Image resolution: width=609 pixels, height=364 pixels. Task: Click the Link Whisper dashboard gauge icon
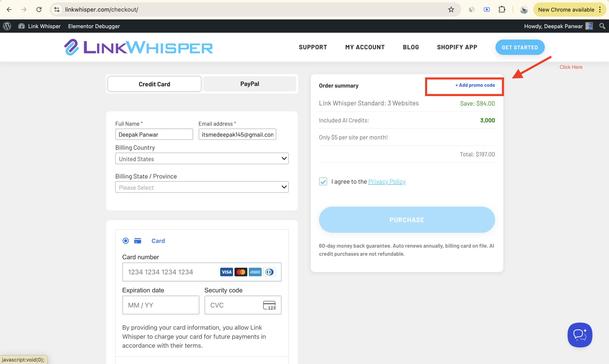(22, 26)
